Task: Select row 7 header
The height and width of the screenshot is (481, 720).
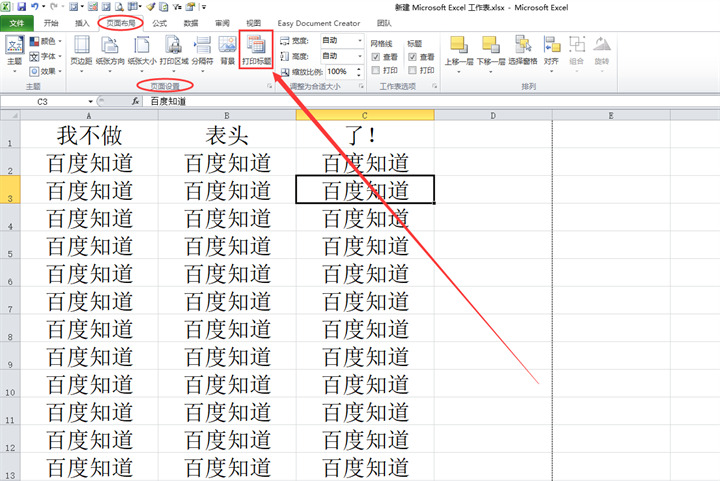Action: (10, 300)
